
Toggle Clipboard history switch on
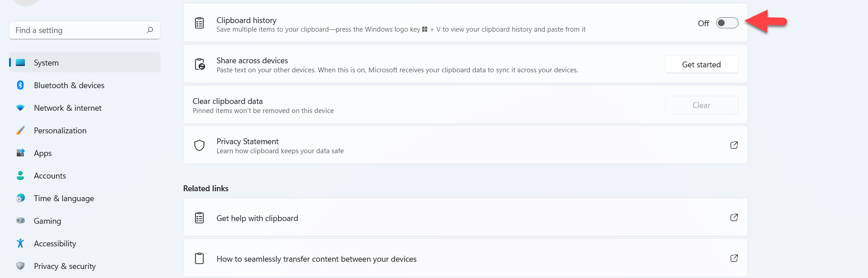[727, 23]
